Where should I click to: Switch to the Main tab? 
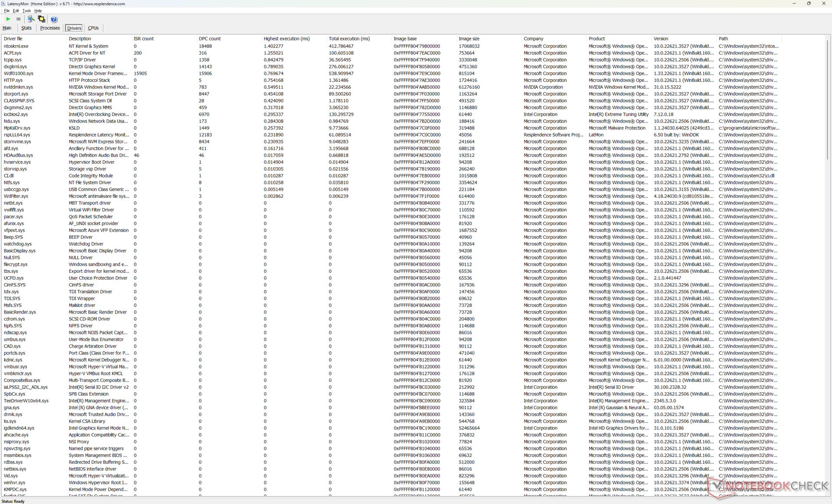click(x=7, y=28)
